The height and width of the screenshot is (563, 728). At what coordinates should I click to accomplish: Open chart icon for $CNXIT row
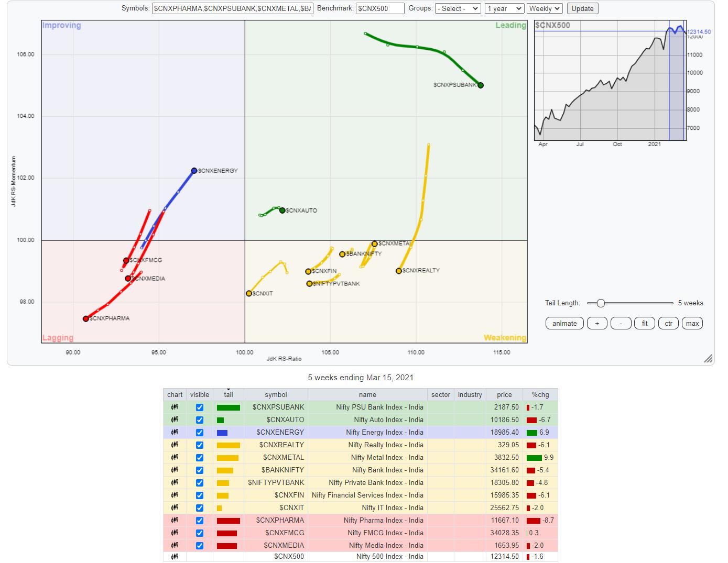coord(175,508)
